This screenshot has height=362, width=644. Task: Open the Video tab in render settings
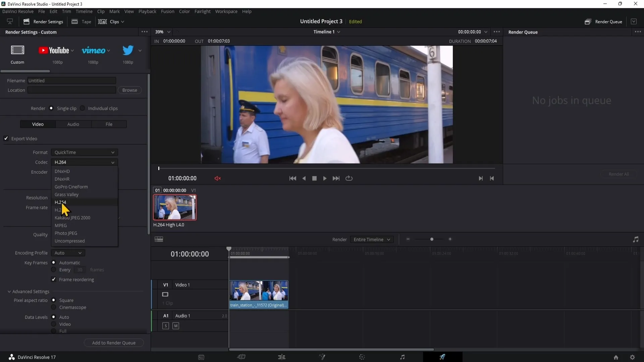point(38,124)
